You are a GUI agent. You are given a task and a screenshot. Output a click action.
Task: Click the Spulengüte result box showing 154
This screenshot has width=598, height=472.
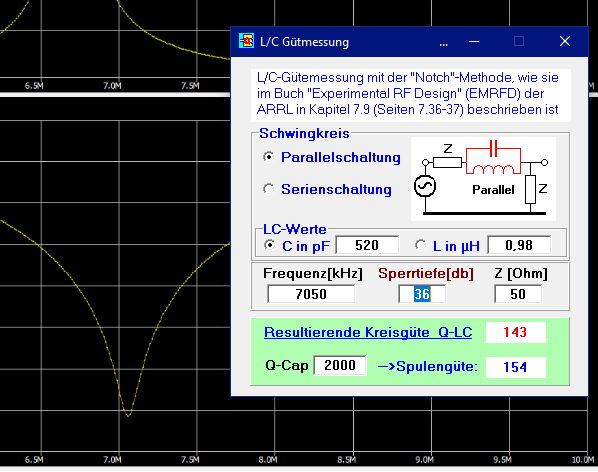click(516, 367)
